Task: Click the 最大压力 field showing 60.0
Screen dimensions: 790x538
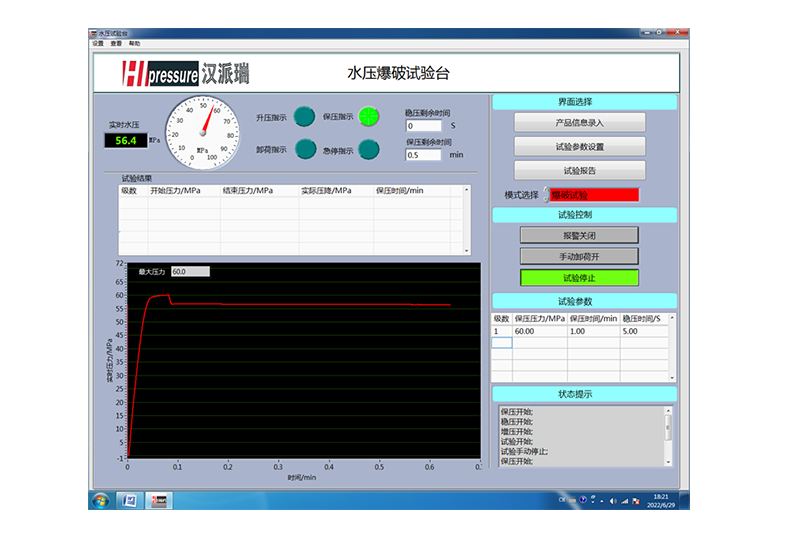Action: click(190, 272)
